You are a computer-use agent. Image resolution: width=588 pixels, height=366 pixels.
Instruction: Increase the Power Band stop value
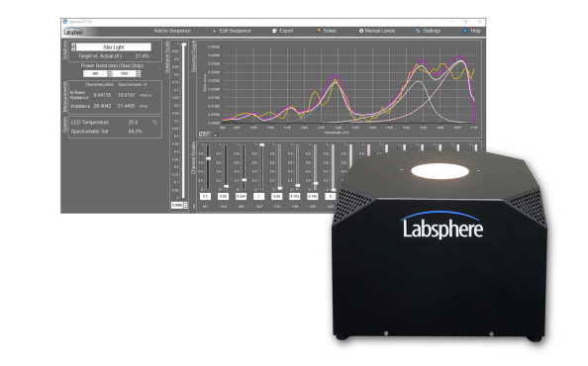point(139,72)
